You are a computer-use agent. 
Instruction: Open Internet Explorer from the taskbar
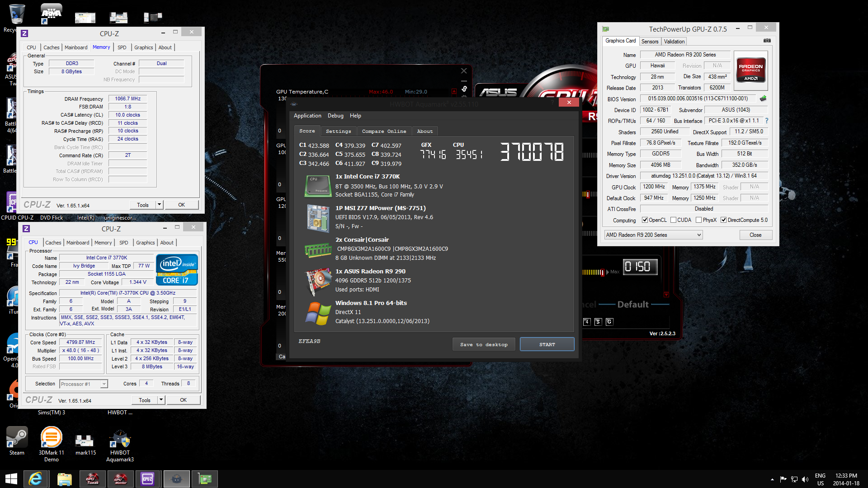click(35, 479)
